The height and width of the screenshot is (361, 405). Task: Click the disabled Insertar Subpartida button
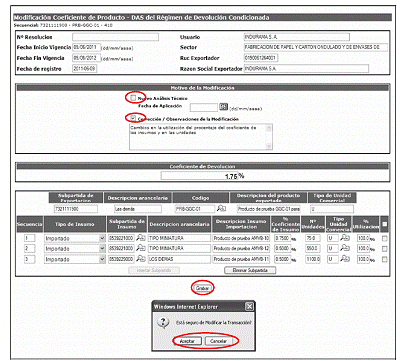154,270
